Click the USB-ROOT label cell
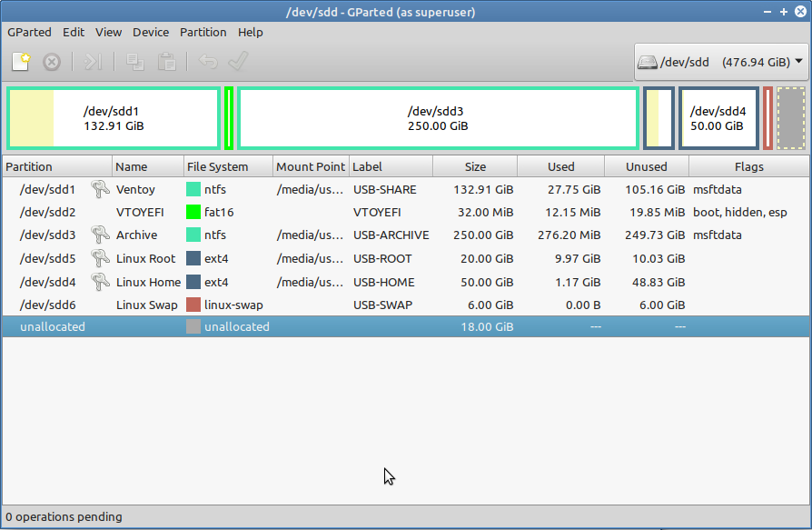Image resolution: width=812 pixels, height=530 pixels. point(382,258)
